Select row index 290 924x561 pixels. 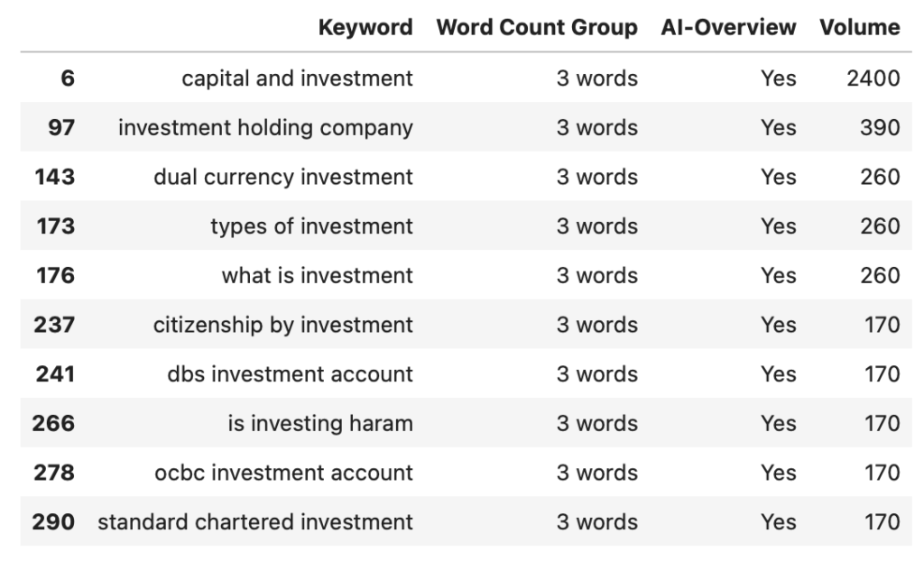click(x=54, y=521)
